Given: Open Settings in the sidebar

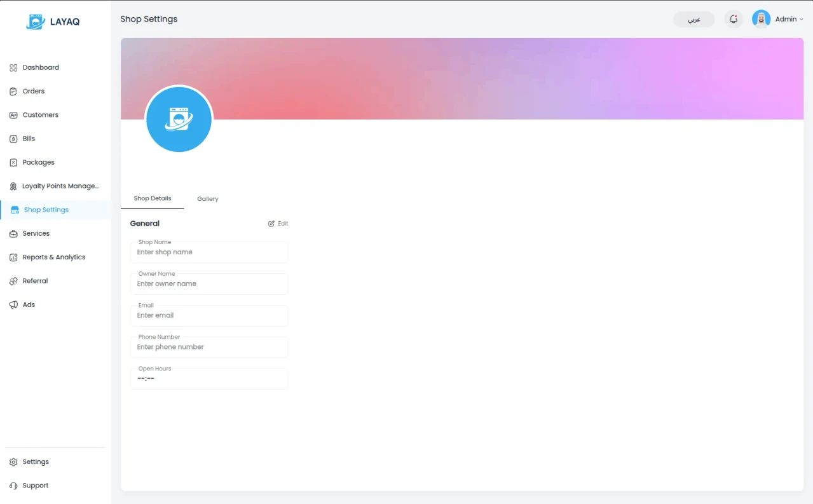Looking at the screenshot, I should [x=55, y=462].
